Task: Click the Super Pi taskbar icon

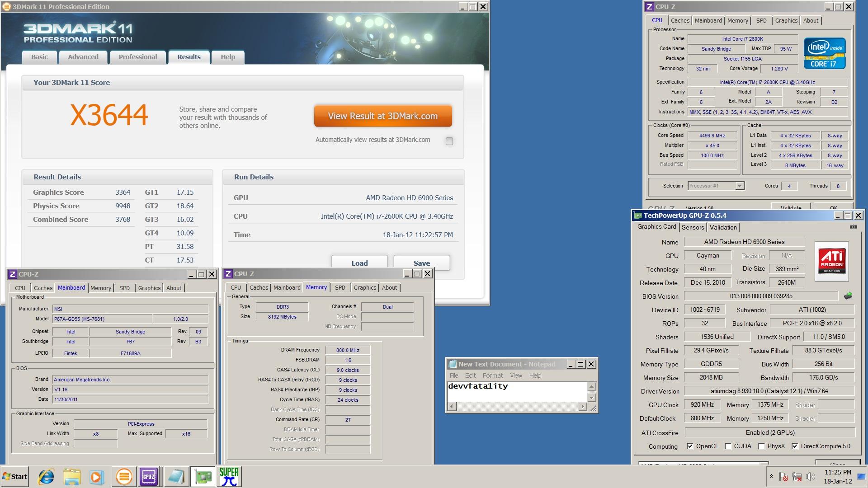Action: (229, 477)
